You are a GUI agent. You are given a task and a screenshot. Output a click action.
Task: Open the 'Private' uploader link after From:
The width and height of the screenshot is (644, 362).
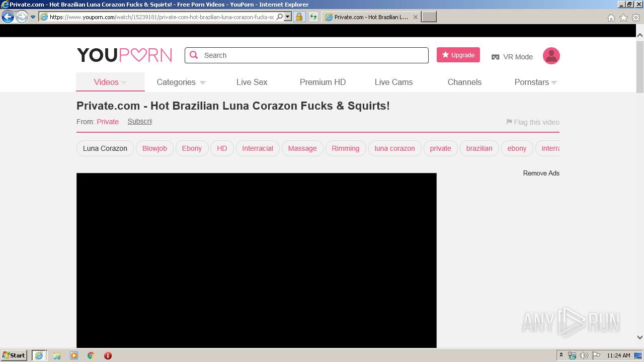point(108,122)
